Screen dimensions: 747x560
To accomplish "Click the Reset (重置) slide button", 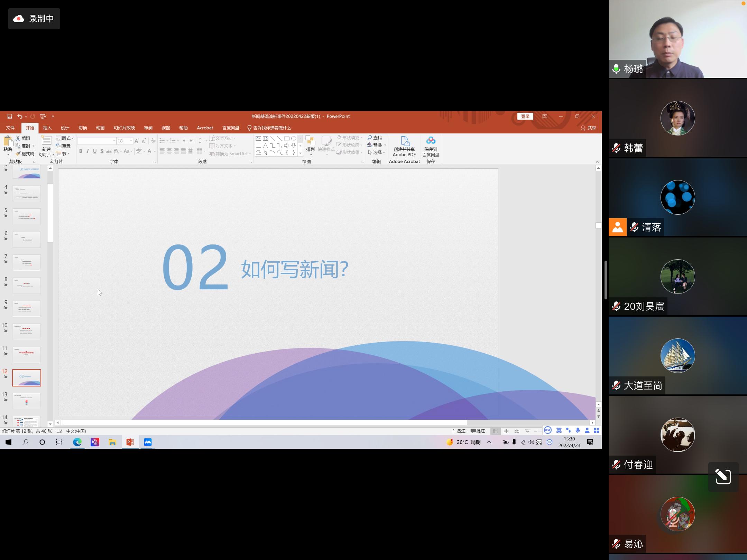I will pos(63,146).
